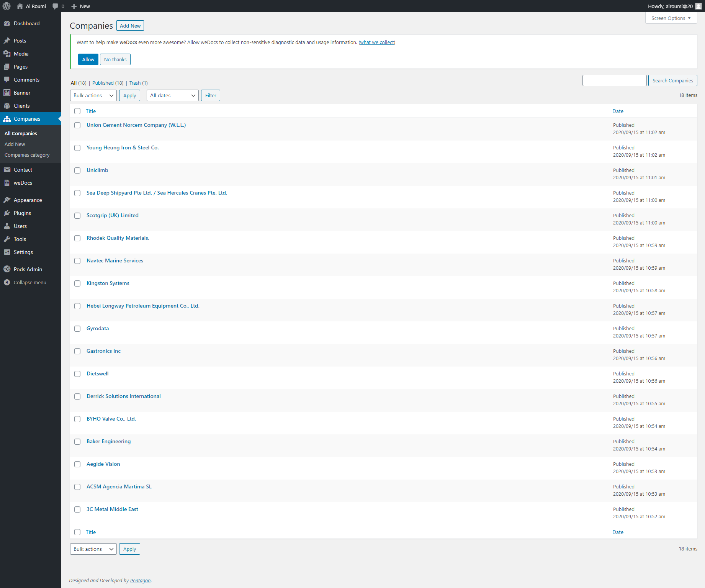The width and height of the screenshot is (705, 588).
Task: Show the Trash (1) view
Action: click(x=139, y=83)
